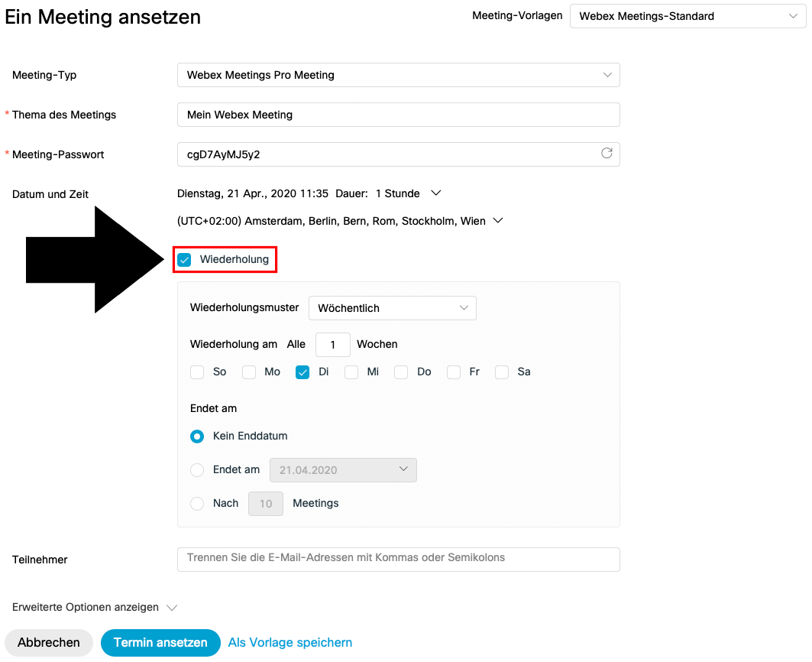Enable the So (Sunday) checkbox

(x=198, y=372)
